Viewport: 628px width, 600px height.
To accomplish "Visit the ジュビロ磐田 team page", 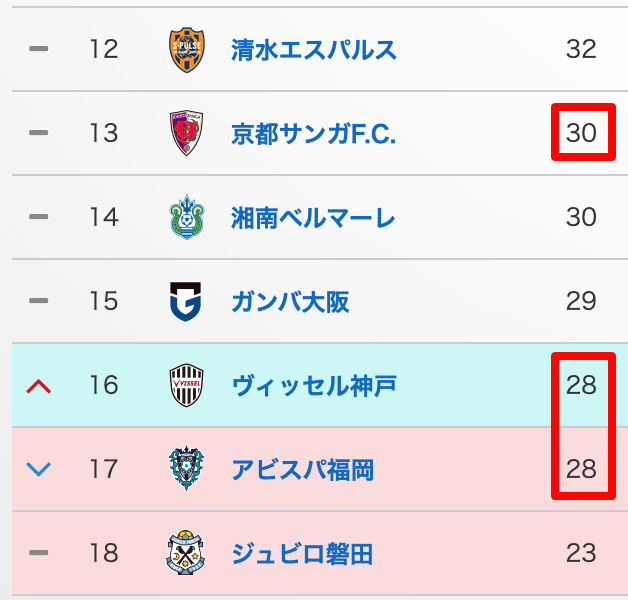I will pyautogui.click(x=302, y=553).
